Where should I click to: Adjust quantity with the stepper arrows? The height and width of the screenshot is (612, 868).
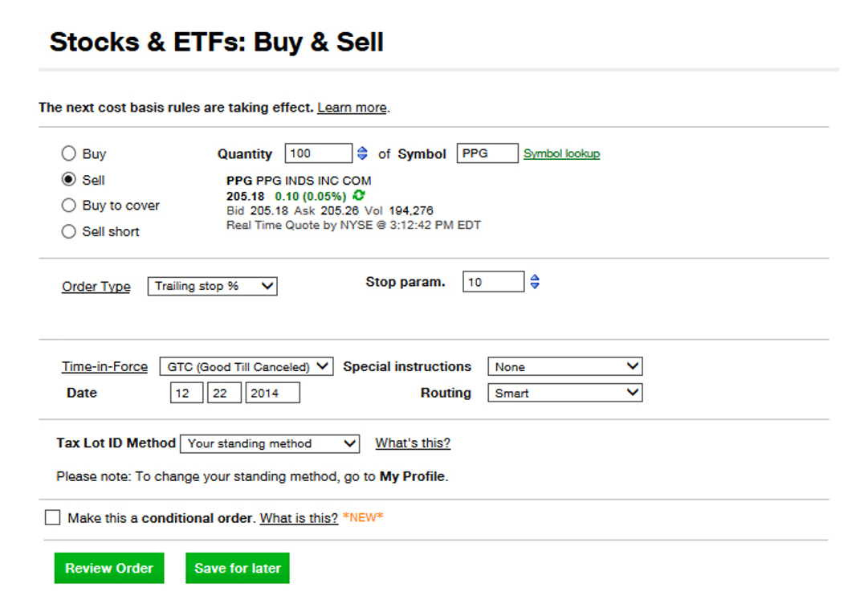pos(362,153)
